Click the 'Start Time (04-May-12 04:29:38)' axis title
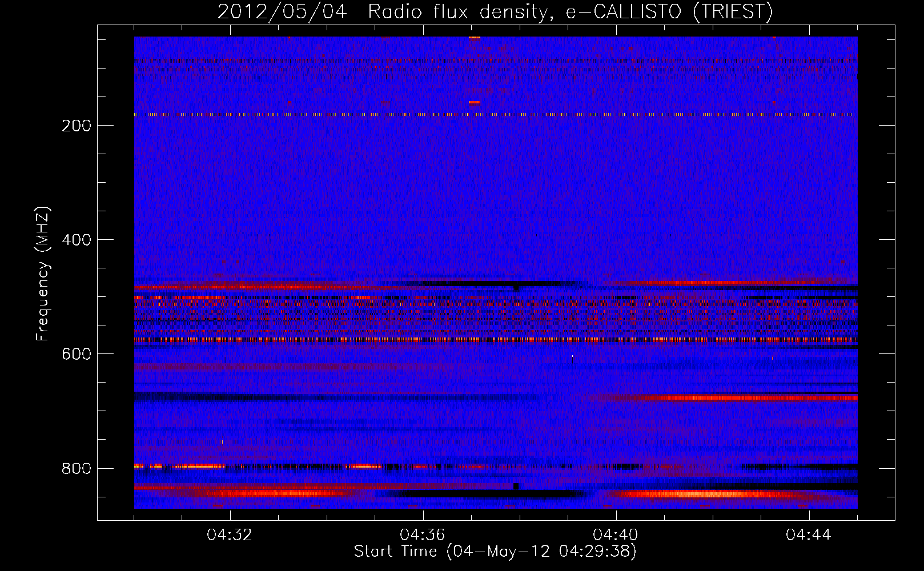Screen dimensions: 924x571 [x=495, y=552]
